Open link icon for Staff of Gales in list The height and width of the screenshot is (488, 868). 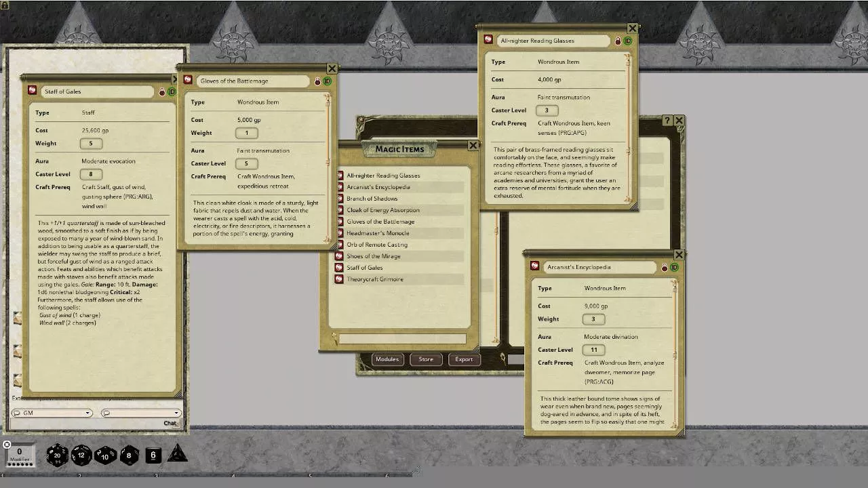(340, 268)
